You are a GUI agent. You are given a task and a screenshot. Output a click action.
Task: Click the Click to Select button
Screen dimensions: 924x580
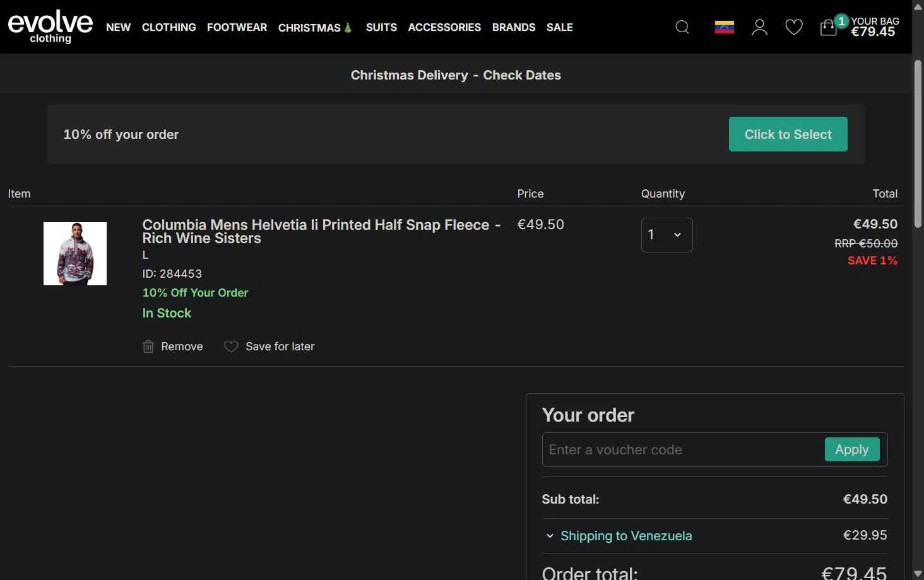tap(788, 134)
